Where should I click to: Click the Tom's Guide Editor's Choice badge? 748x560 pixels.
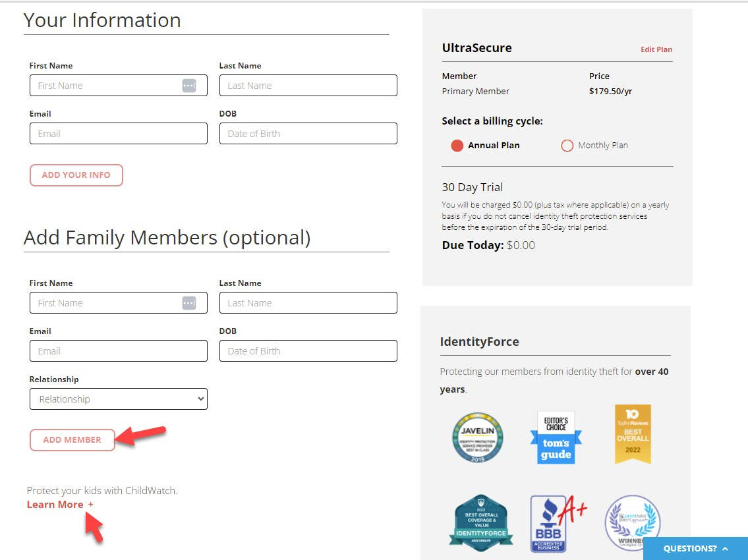[556, 437]
